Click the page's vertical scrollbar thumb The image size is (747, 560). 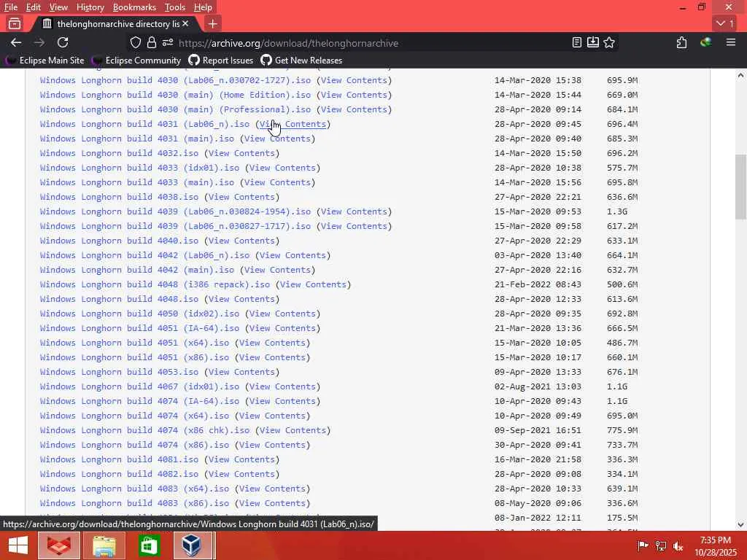[x=740, y=186]
